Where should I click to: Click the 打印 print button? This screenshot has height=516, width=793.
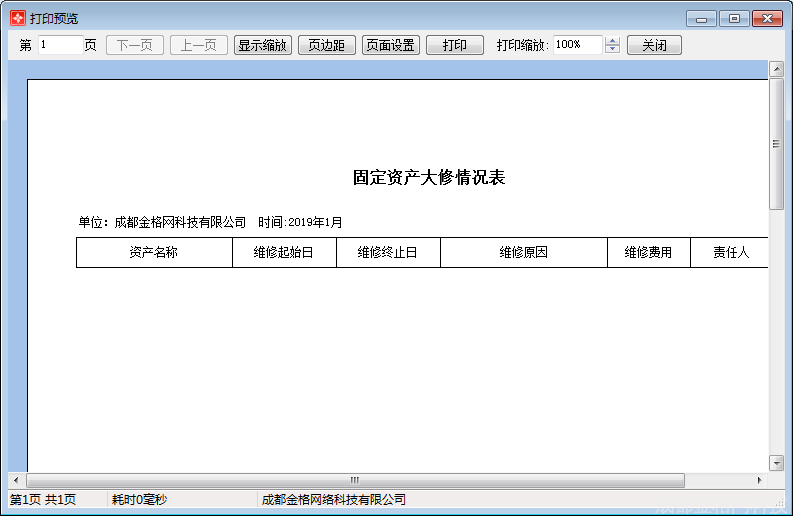pyautogui.click(x=455, y=45)
